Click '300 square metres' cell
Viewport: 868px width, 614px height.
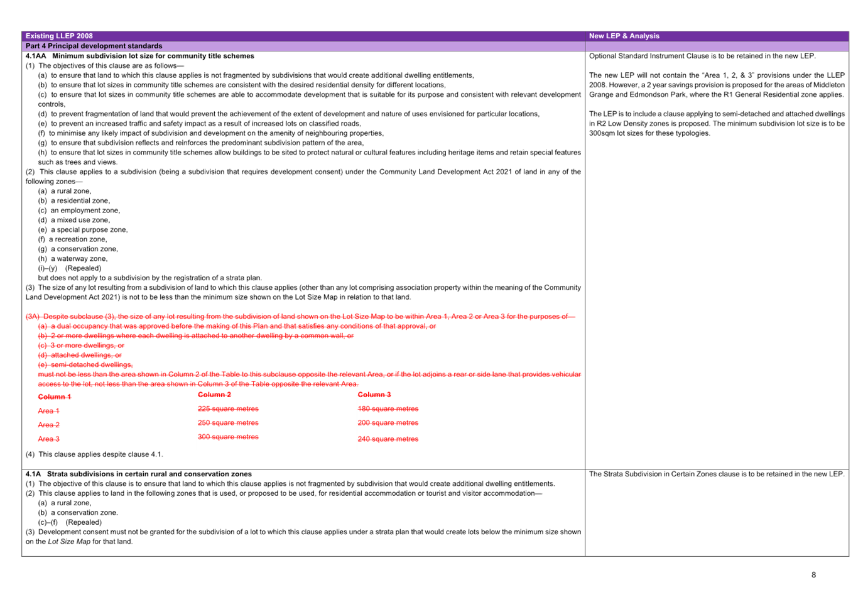[x=228, y=437]
